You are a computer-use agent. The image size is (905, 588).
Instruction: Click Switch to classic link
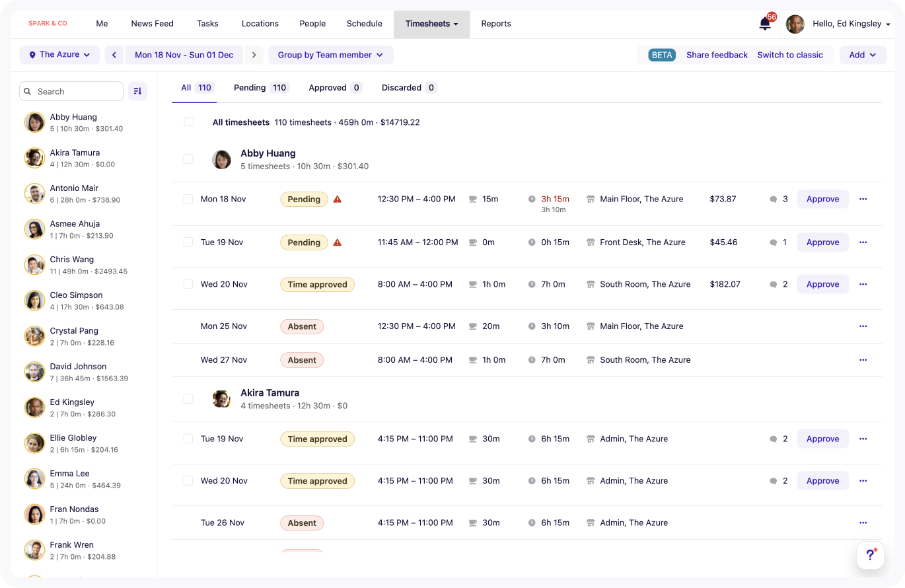click(790, 55)
